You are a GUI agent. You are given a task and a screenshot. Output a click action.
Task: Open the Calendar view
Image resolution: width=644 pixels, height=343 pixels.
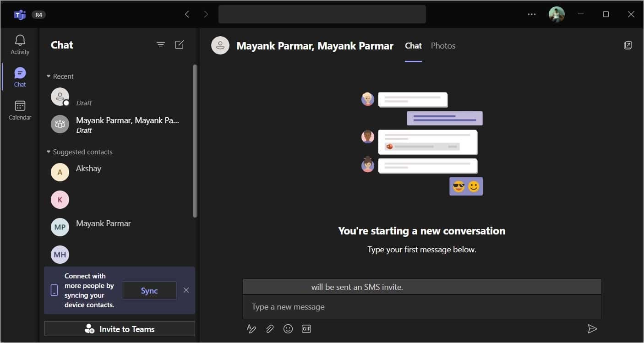click(x=20, y=110)
